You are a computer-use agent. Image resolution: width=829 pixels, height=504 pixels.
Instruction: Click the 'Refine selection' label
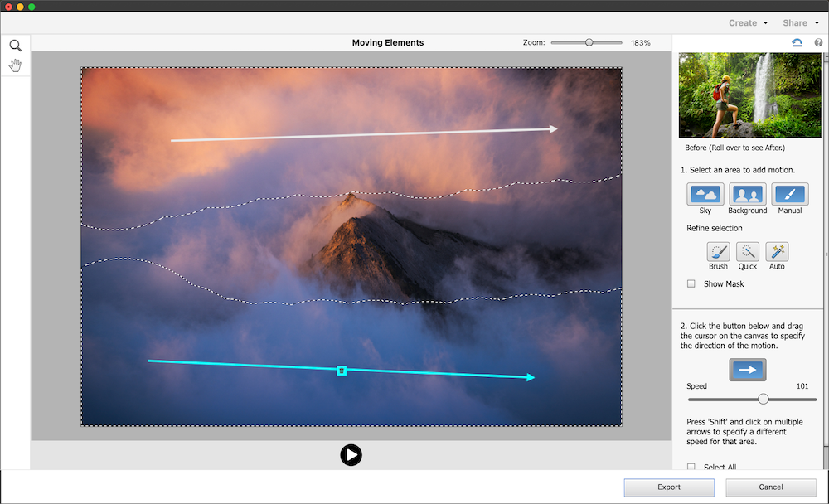click(x=715, y=228)
